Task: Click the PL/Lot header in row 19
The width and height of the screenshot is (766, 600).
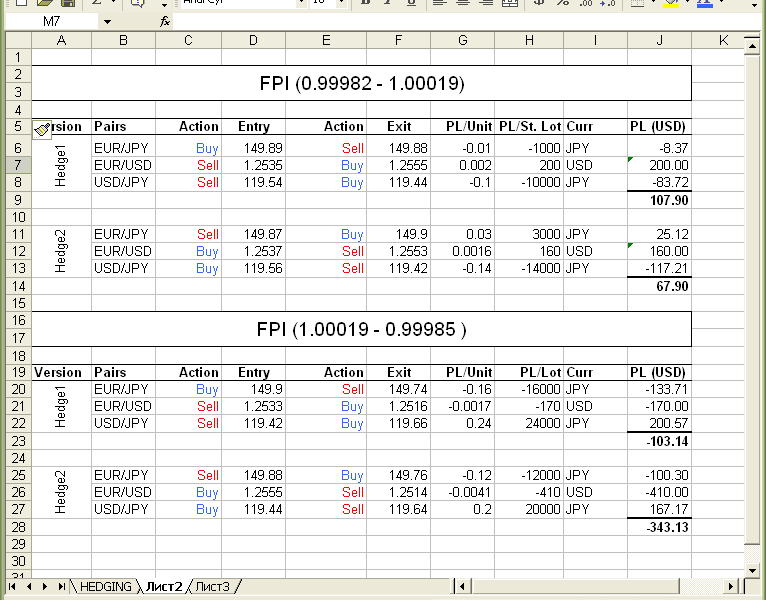Action: pos(530,372)
